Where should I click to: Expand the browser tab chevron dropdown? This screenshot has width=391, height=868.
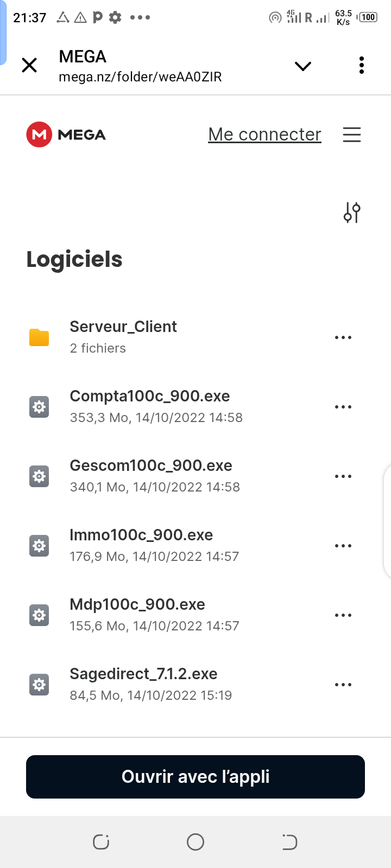pos(303,66)
